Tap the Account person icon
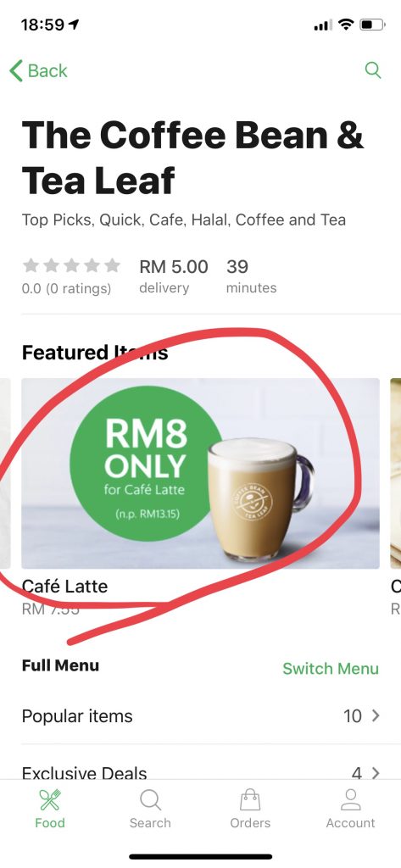Viewport: 401px width, 868px height. click(350, 800)
